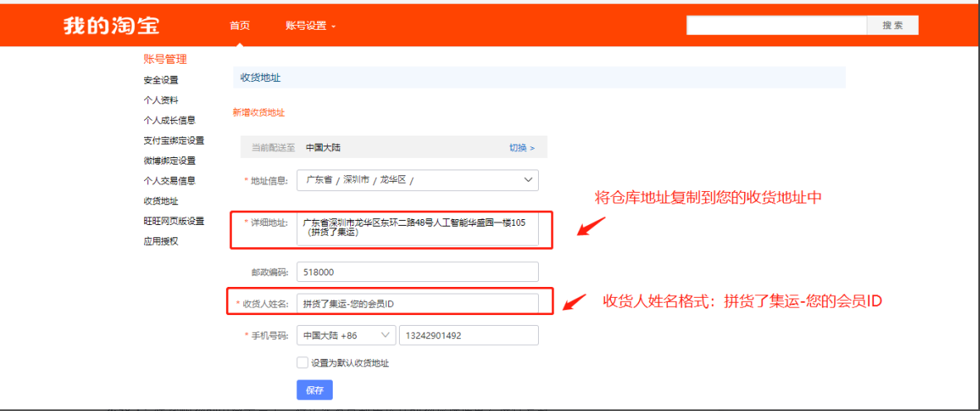Click the 手机号码 number input field
The image size is (980, 411).
468,336
